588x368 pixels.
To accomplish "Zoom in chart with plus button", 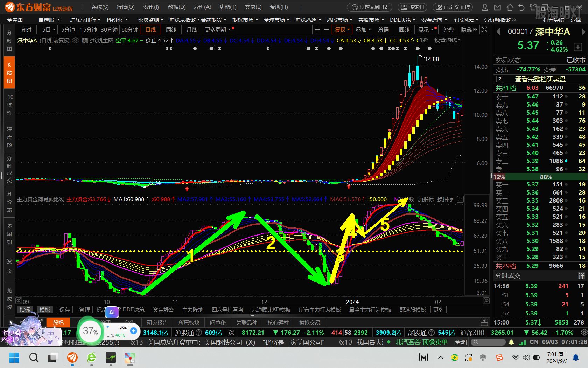I will 317,30.
